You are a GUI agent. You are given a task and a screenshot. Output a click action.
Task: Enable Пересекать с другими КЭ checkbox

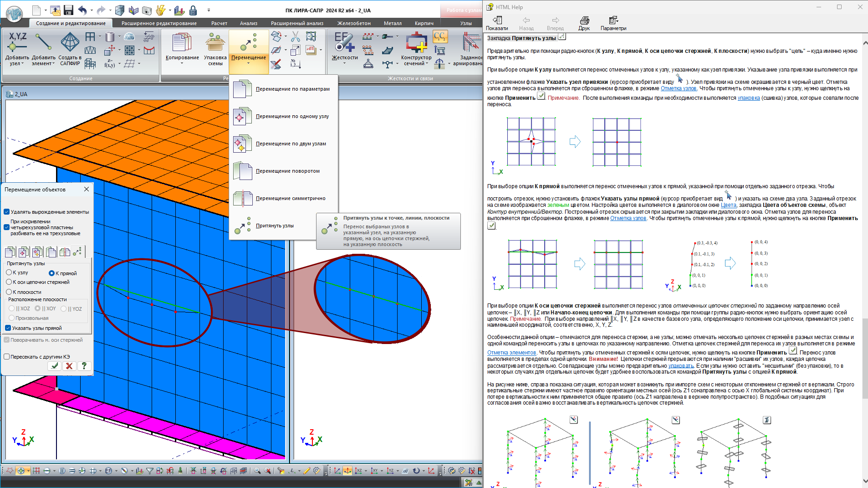point(7,357)
